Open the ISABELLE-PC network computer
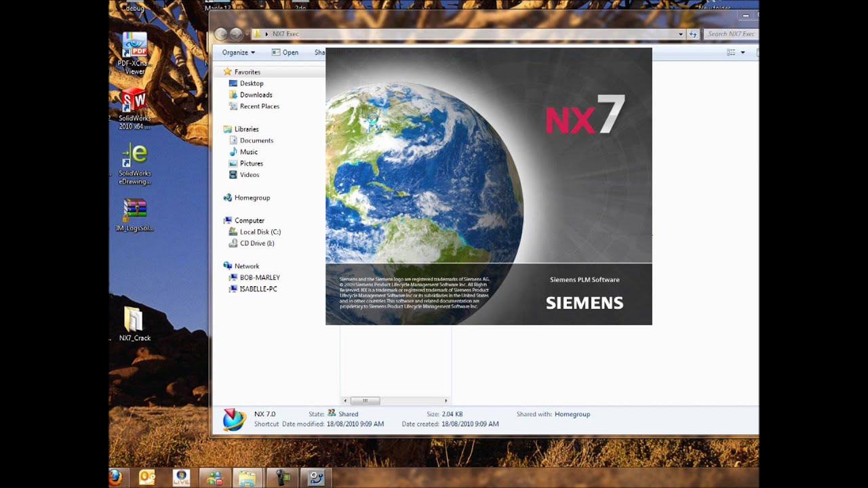Viewport: 868px width, 488px height. [258, 289]
